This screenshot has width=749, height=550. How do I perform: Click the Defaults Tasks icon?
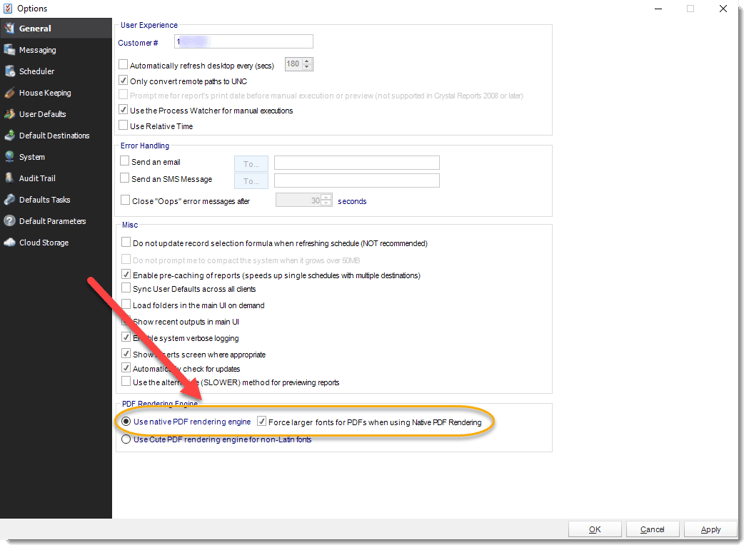(x=9, y=199)
